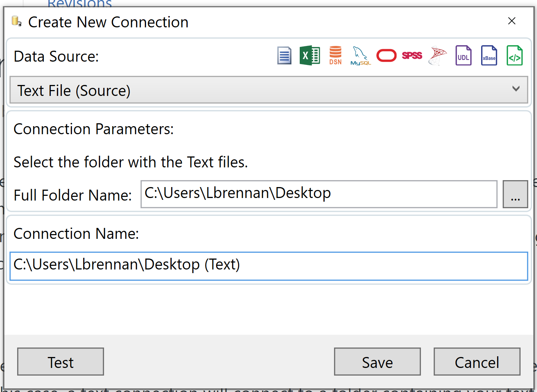Click the Revisions link behind the dialog
The height and width of the screenshot is (392, 537).
click(x=79, y=3)
